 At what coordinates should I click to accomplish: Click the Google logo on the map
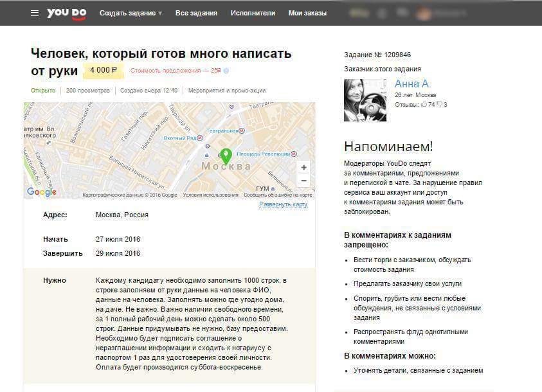click(x=42, y=192)
